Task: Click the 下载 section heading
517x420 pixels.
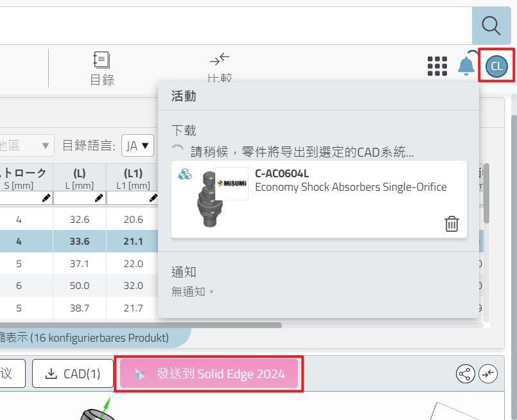Action: (x=184, y=130)
